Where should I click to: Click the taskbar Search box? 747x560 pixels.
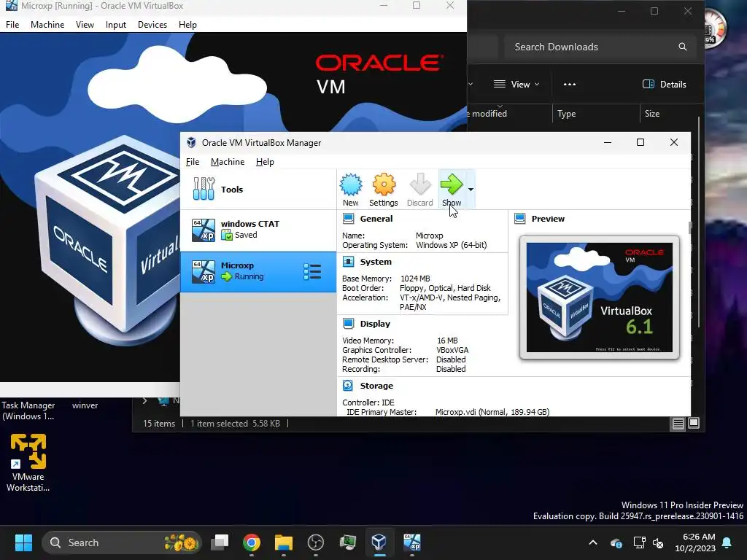(x=122, y=542)
